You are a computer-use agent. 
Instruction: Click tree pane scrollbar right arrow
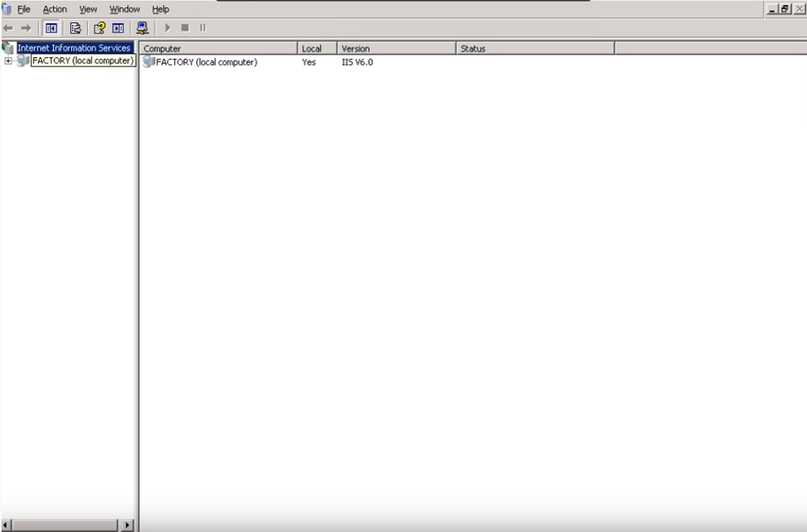point(127,525)
